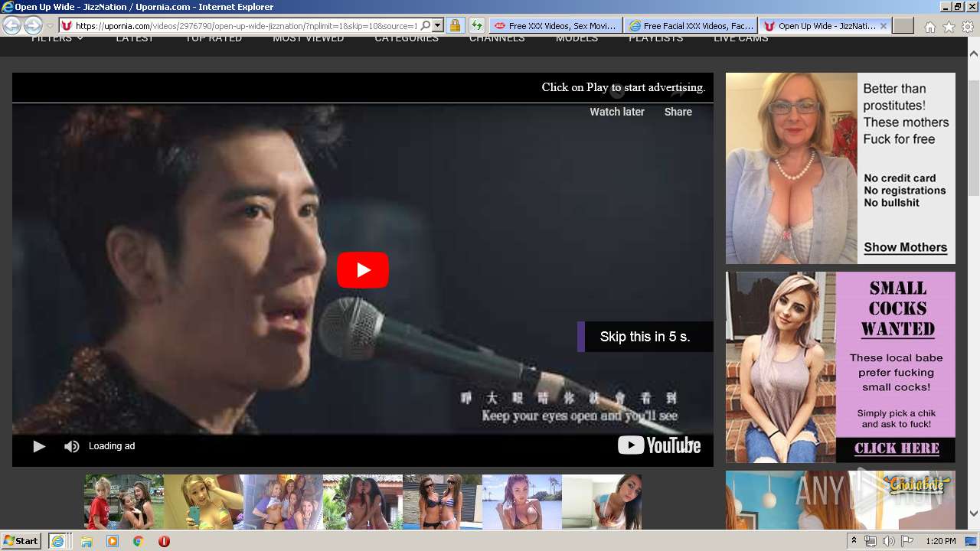This screenshot has width=980, height=551.
Task: Click the Home icon in Internet Explorer
Action: (x=929, y=27)
